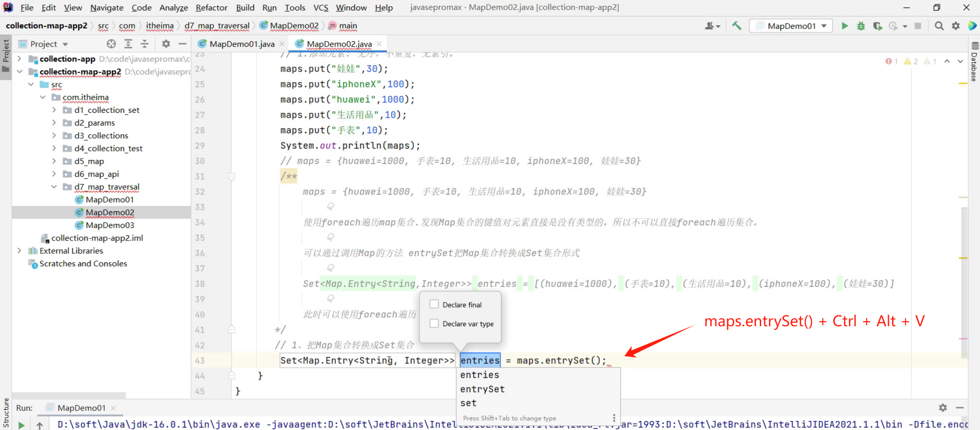Image resolution: width=980 pixels, height=430 pixels.
Task: Open the profiler dropdown arrow
Action: (x=905, y=26)
